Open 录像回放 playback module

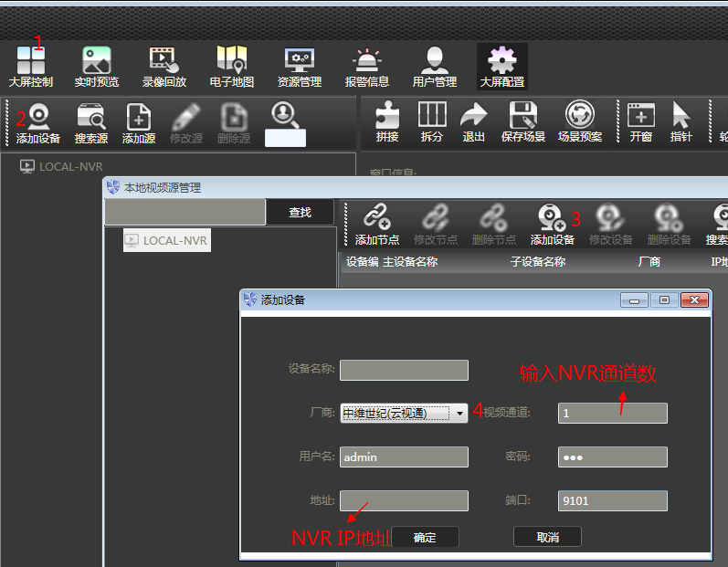tap(164, 67)
